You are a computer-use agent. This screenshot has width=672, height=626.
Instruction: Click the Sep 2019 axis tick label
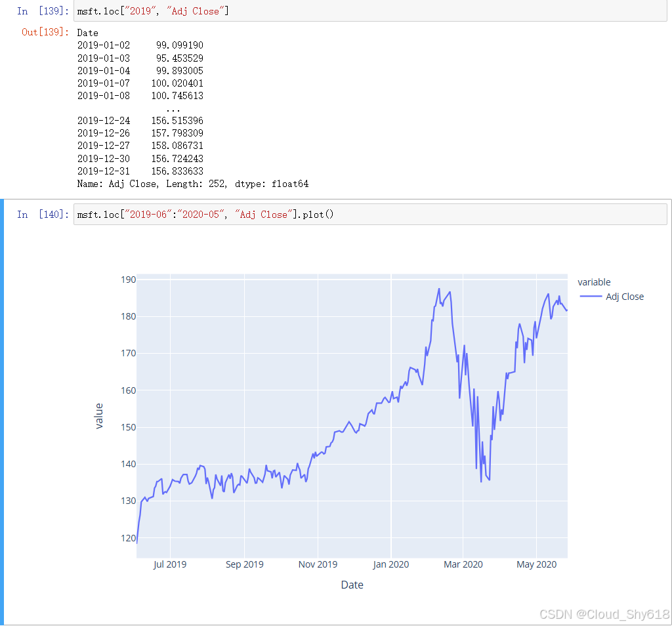[x=245, y=564]
